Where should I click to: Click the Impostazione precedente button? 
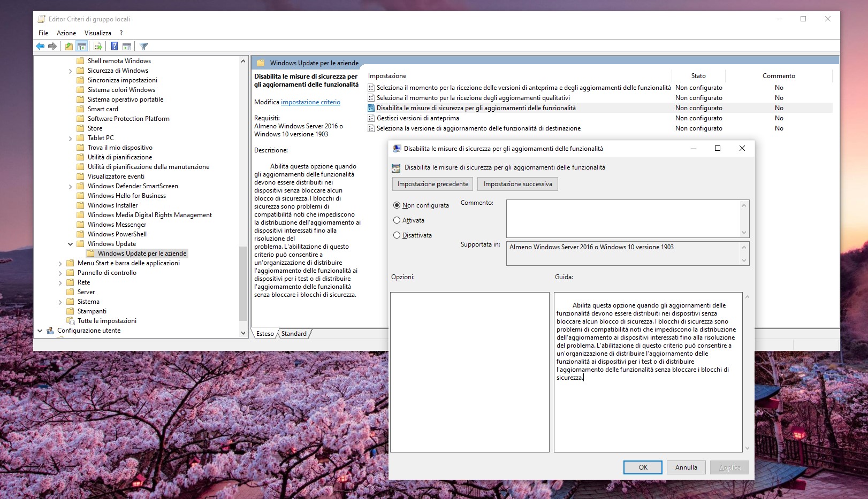432,184
